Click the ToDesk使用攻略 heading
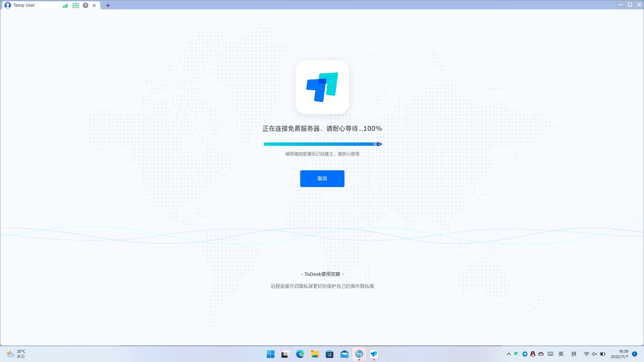 pos(322,274)
